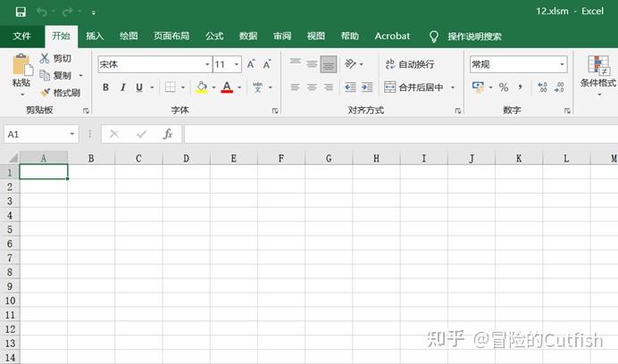The image size is (618, 364).
Task: Open the Acrobat tab
Action: coord(392,37)
